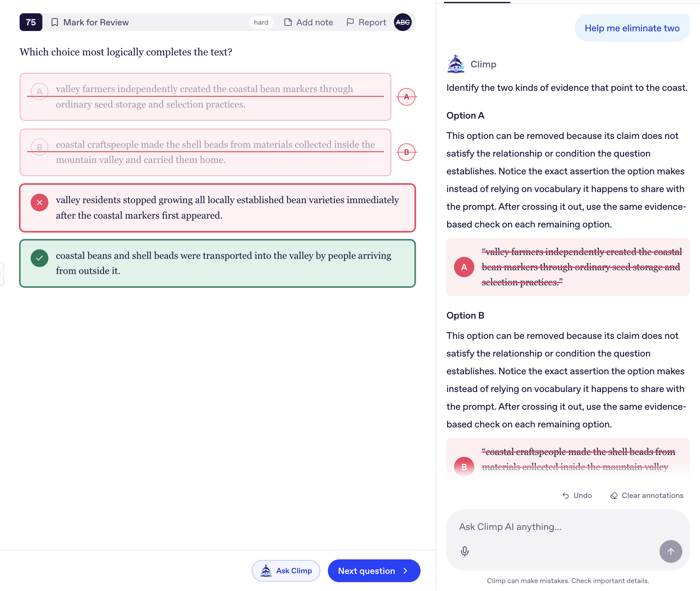Image resolution: width=700 pixels, height=591 pixels.
Task: Click the 'valley residents stopped growing' answer text
Action: pyautogui.click(x=227, y=207)
